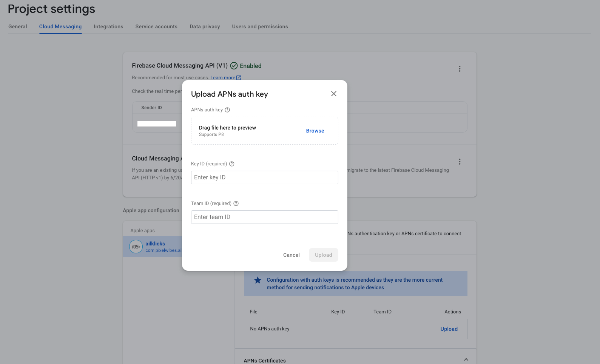The height and width of the screenshot is (364, 600).
Task: Click the iOS app icon for ailklicks
Action: 136,247
